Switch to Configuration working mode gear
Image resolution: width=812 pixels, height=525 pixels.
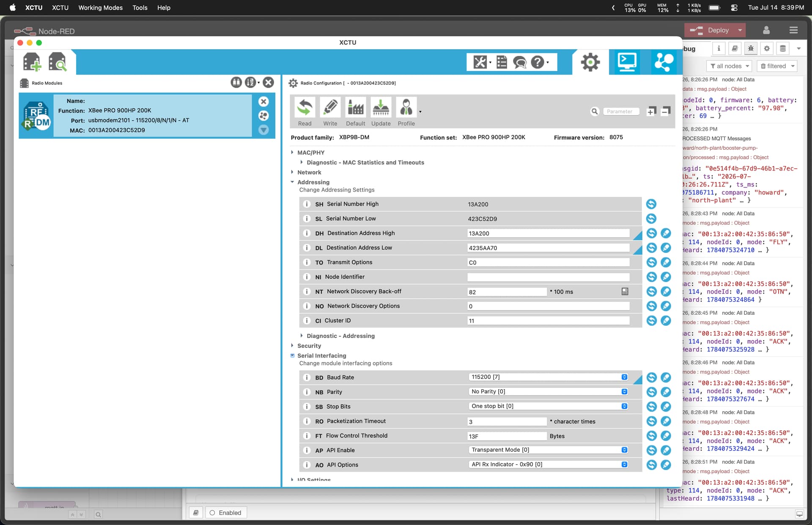[590, 62]
